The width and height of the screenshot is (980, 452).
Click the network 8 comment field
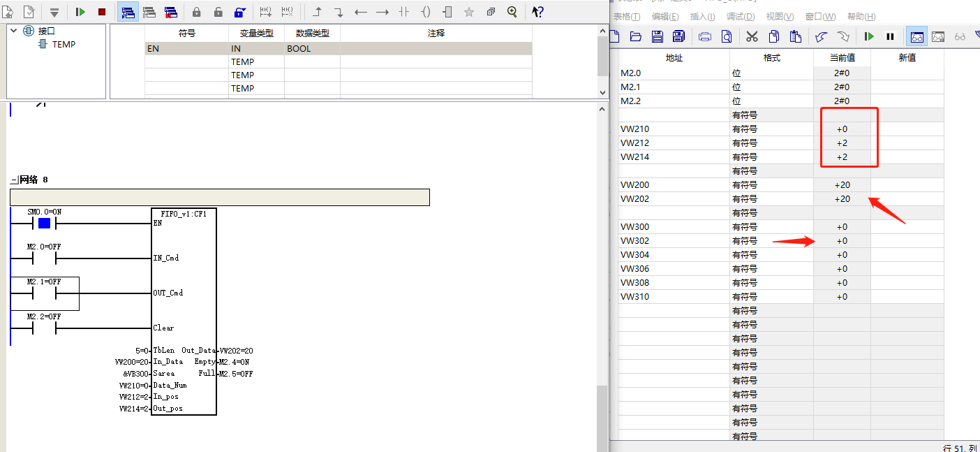(x=220, y=197)
